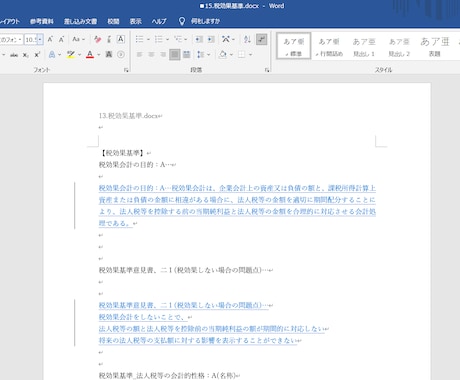This screenshot has width=460, height=380.
Task: Sort paragraphs with the A-Z sort icon
Action: click(247, 39)
